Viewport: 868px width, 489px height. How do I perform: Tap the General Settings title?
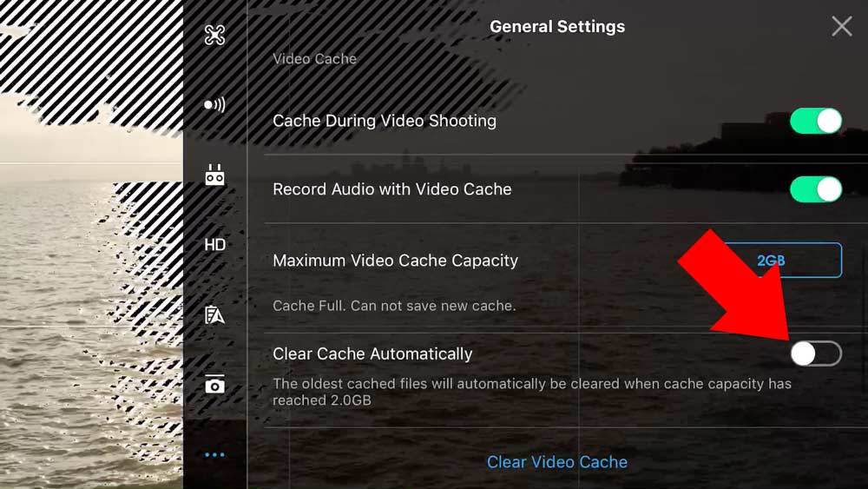[x=557, y=27]
